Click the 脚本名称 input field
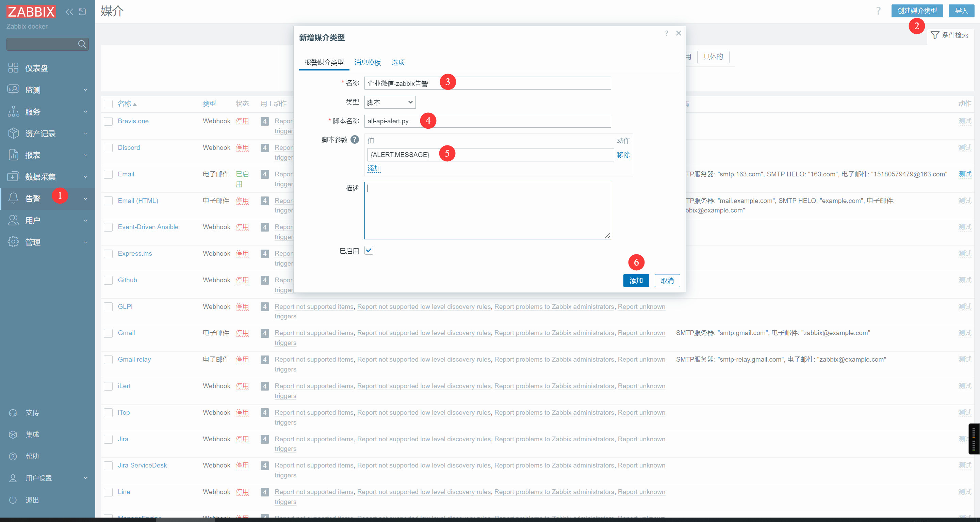This screenshot has width=980, height=522. (x=488, y=121)
